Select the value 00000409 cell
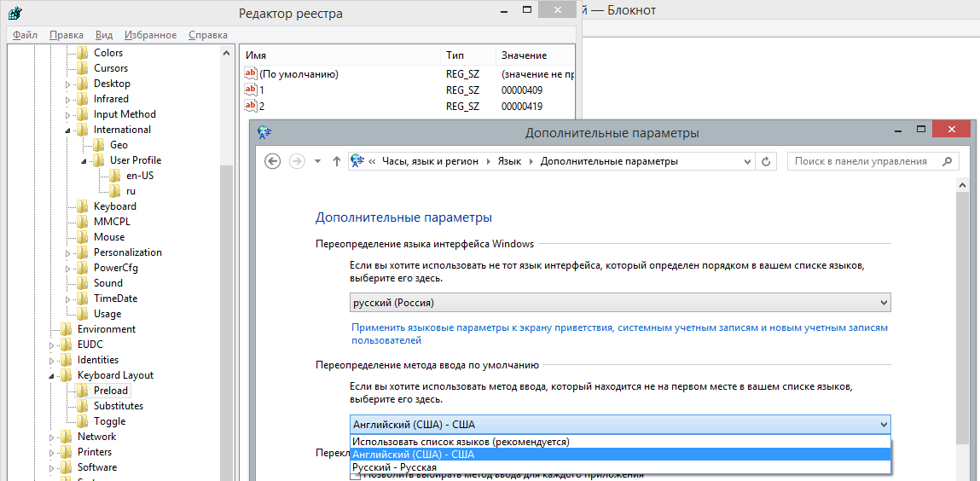The width and height of the screenshot is (980, 481). [521, 90]
